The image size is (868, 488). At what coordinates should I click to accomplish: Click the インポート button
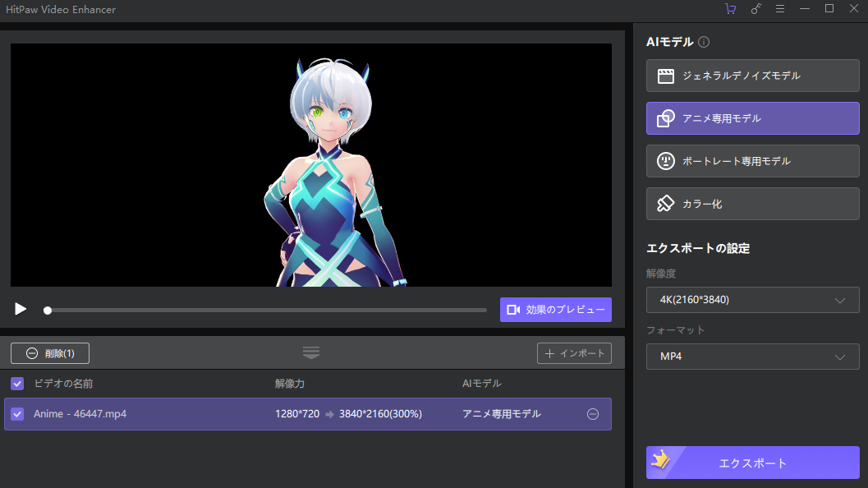pos(574,353)
